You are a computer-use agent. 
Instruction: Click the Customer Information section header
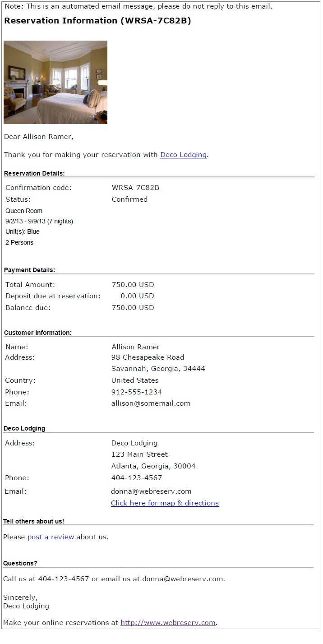click(x=38, y=333)
